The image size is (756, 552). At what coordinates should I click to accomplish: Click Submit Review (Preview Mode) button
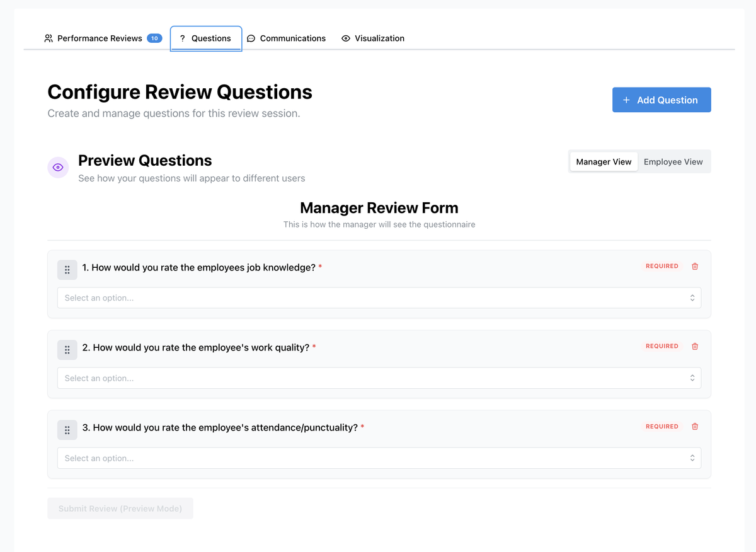(120, 509)
